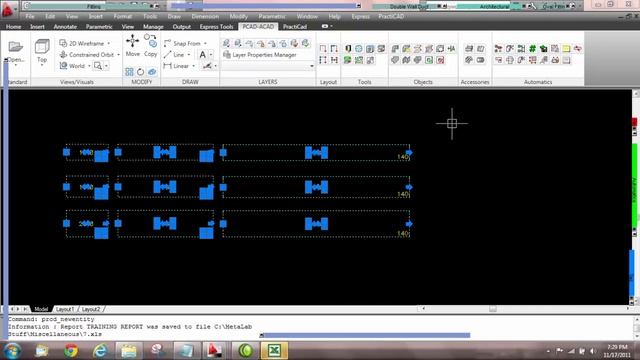Click the Rotate icon in MODIFY panel
The width and height of the screenshot is (640, 360).
pos(140,72)
